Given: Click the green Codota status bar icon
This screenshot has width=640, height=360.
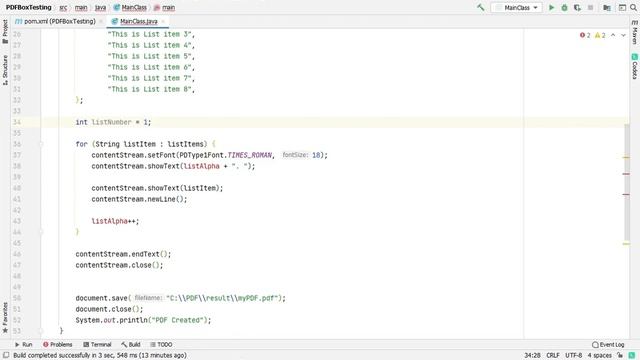Looking at the screenshot, I should click(632, 355).
